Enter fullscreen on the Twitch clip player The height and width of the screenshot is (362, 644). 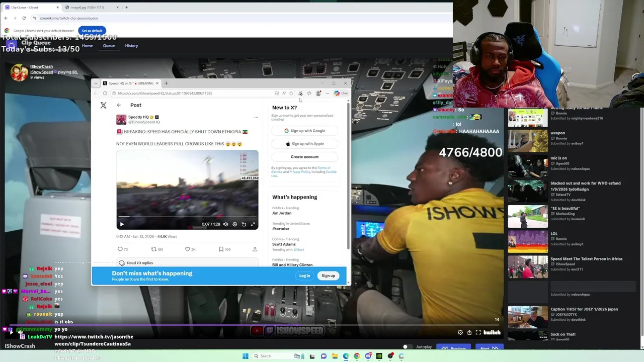pyautogui.click(x=478, y=332)
